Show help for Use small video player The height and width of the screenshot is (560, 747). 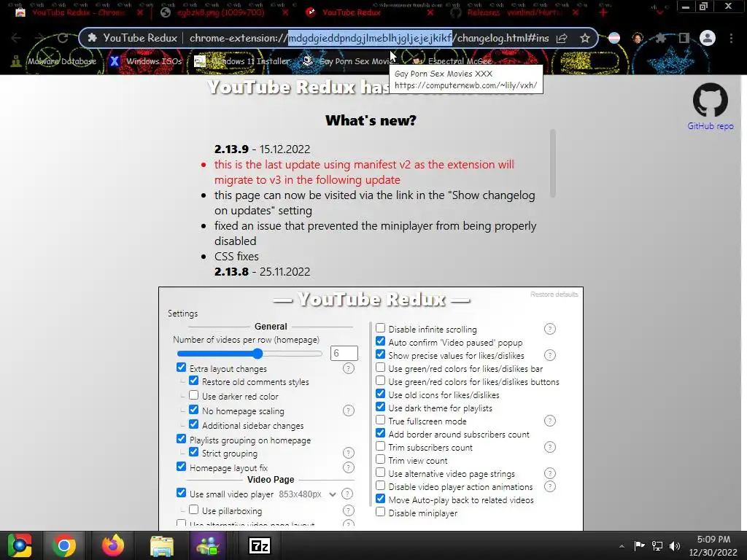click(348, 494)
